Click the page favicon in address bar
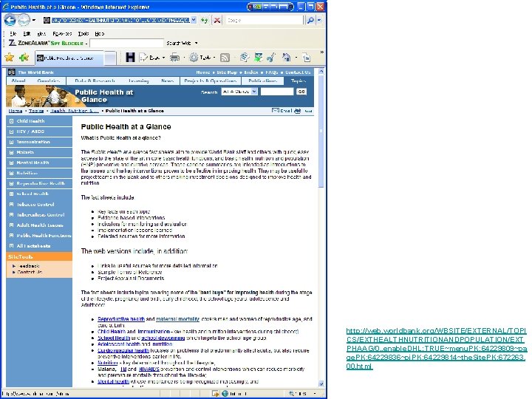The height and width of the screenshot is (399, 532). click(47, 21)
